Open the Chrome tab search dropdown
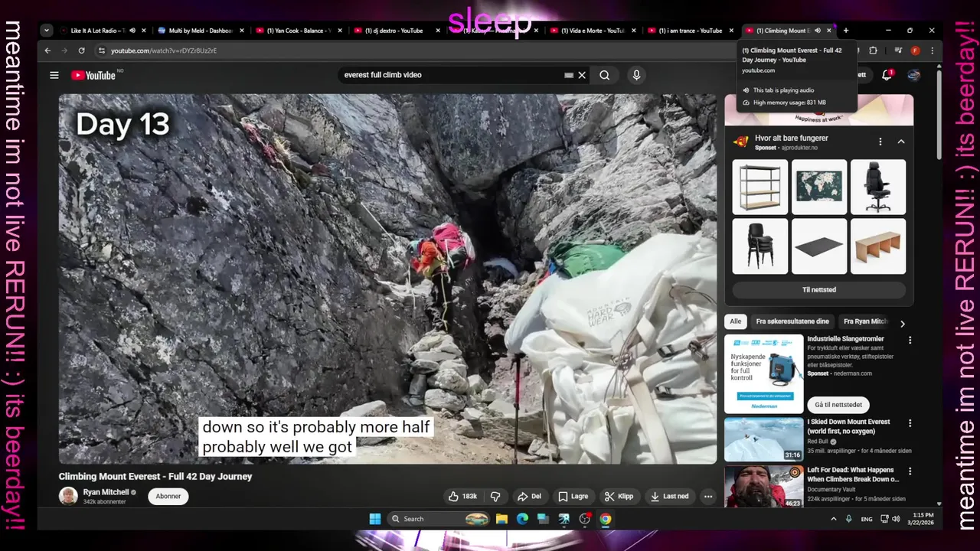 click(47, 31)
